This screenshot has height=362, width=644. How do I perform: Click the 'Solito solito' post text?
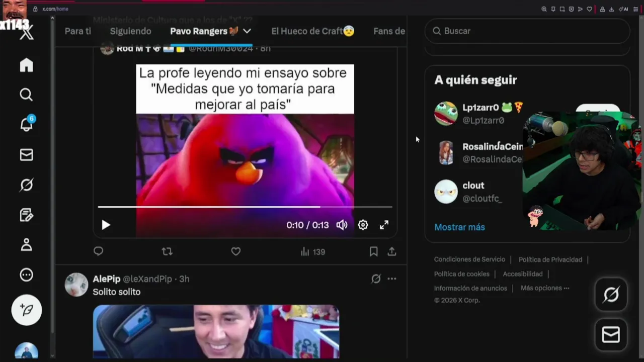pos(117,292)
